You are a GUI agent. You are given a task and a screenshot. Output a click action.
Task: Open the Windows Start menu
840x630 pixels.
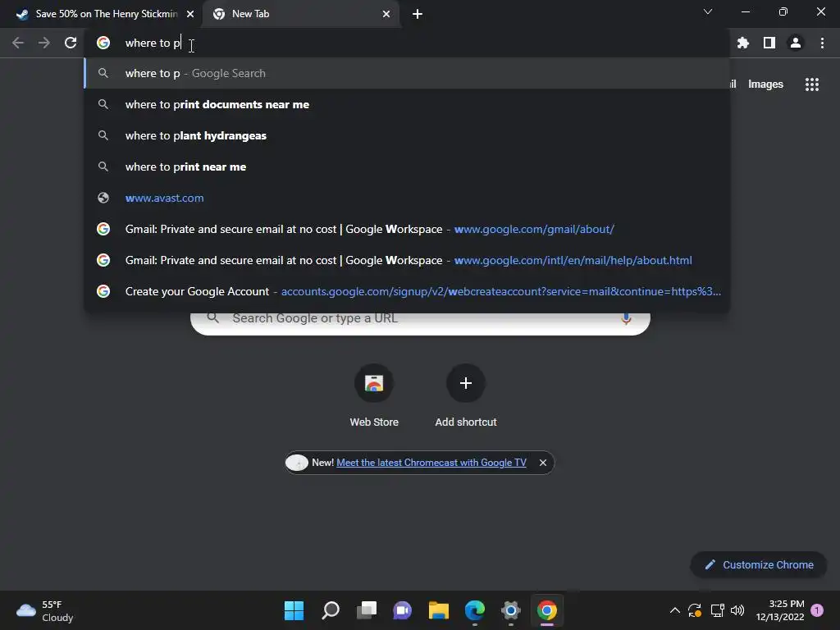pos(294,610)
